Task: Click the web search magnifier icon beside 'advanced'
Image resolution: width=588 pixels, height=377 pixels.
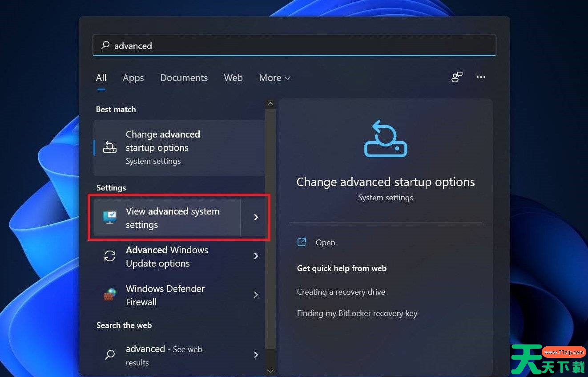Action: coord(109,355)
